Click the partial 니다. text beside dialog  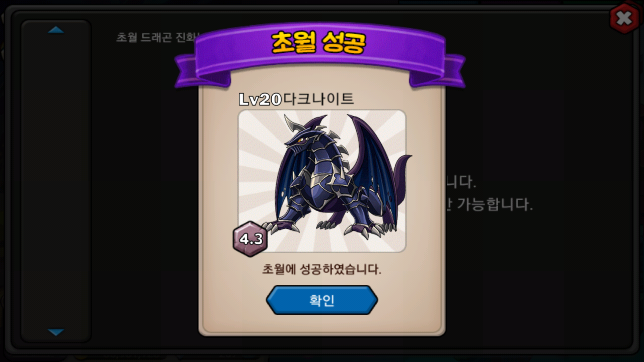pyautogui.click(x=461, y=182)
